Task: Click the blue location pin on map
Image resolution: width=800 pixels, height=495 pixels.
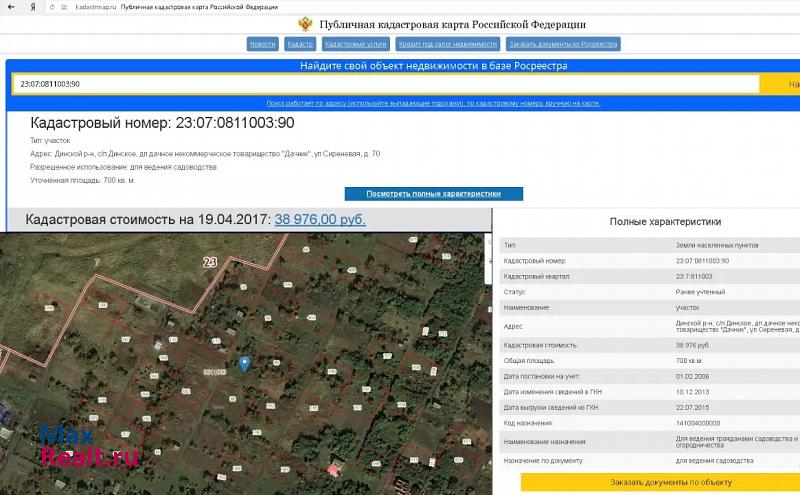Action: click(245, 366)
